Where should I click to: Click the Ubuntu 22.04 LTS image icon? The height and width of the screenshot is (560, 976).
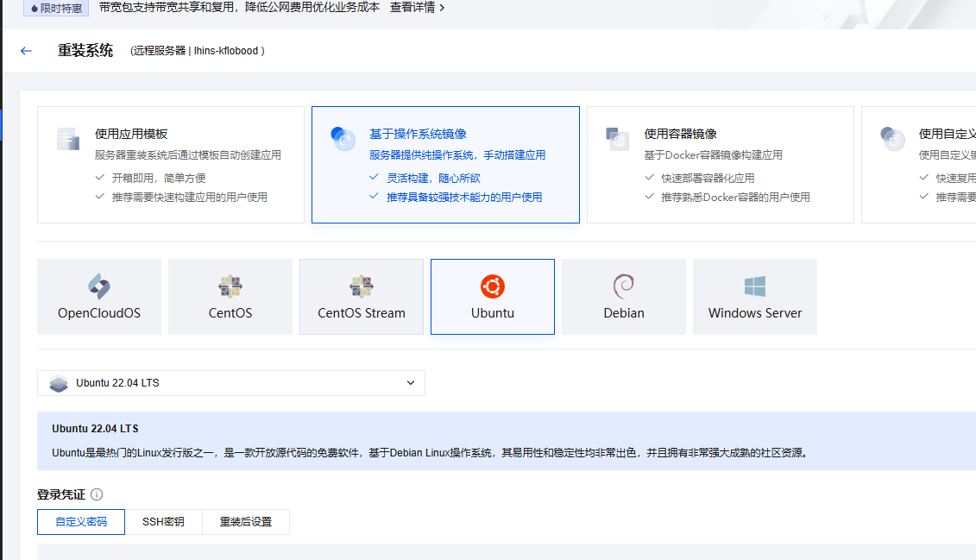point(59,383)
